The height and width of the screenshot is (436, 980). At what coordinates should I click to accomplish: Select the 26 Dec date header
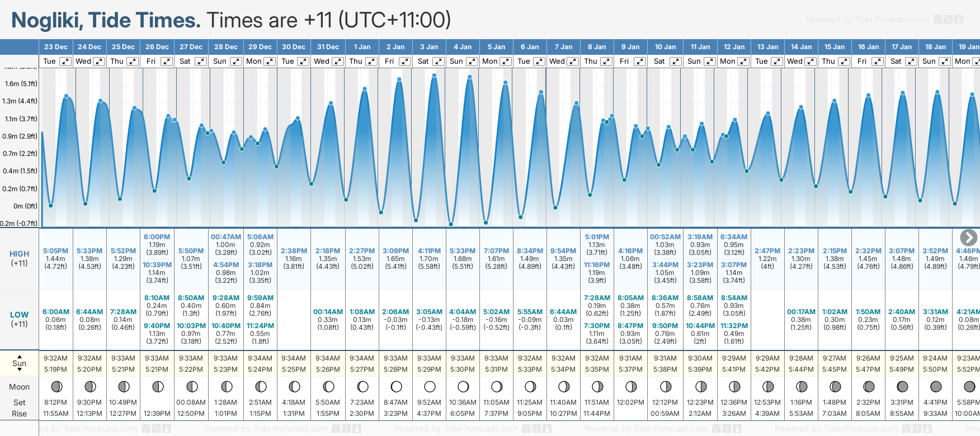pos(157,47)
